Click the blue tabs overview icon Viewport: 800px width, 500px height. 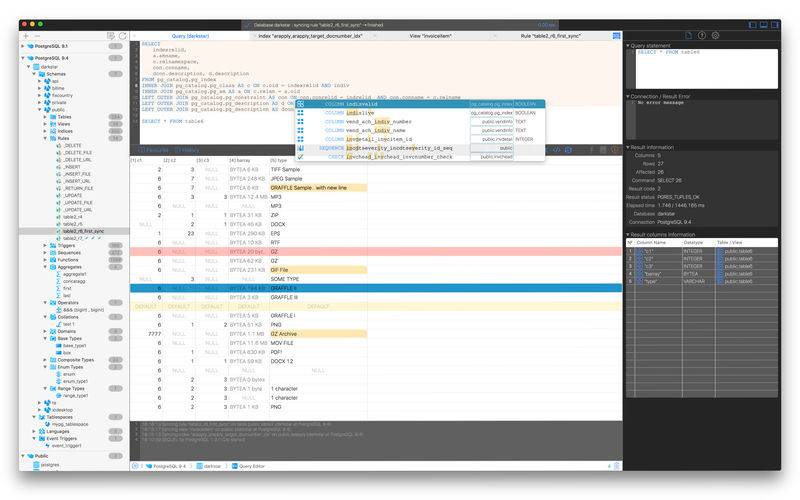click(x=616, y=36)
